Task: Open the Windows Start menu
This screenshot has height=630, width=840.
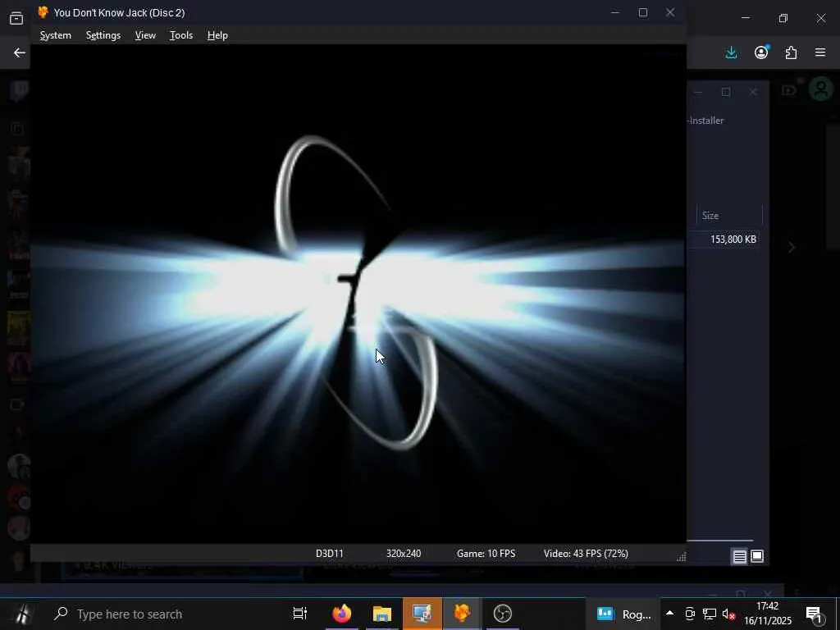Action: 22,614
